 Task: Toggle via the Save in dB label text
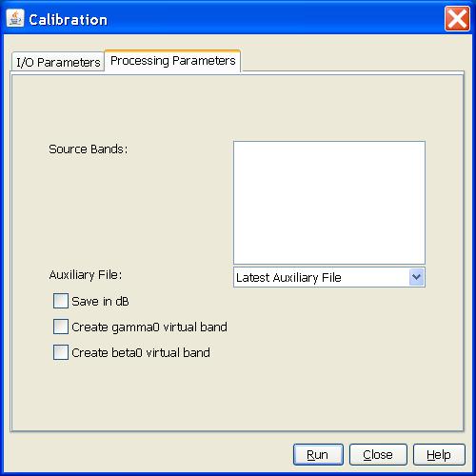click(100, 301)
